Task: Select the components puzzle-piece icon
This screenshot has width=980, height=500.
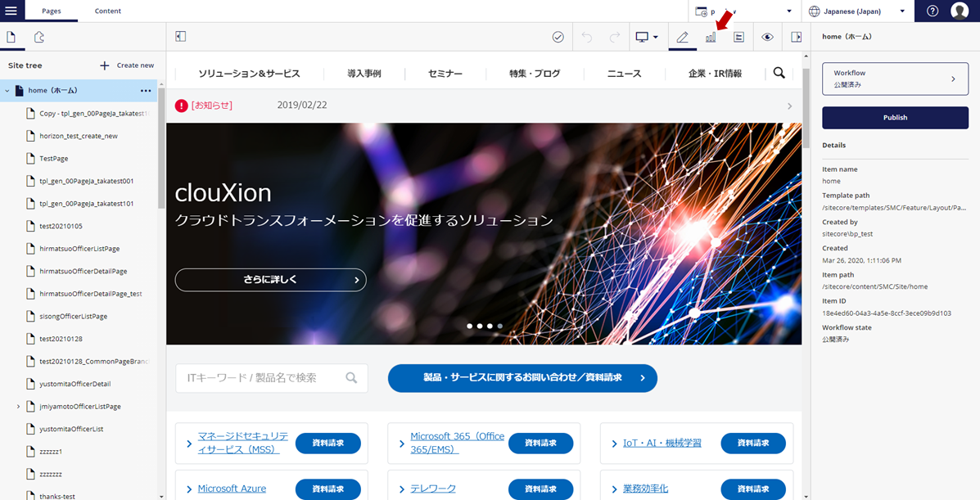Action: click(x=38, y=37)
